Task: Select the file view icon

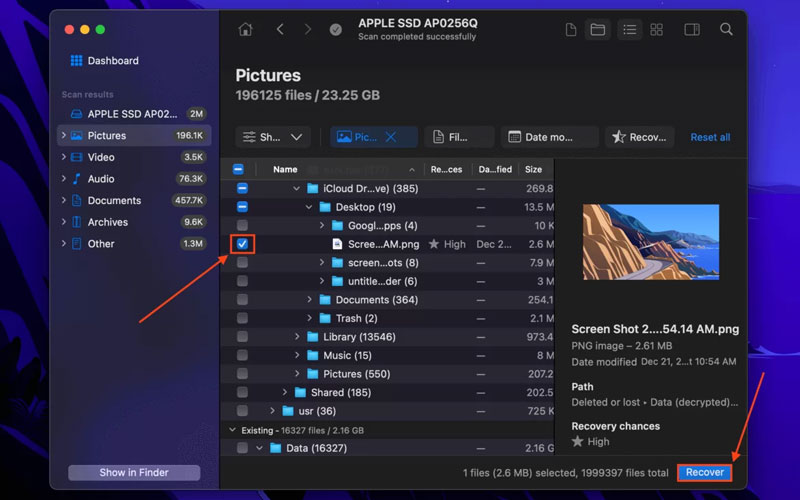Action: [x=570, y=30]
